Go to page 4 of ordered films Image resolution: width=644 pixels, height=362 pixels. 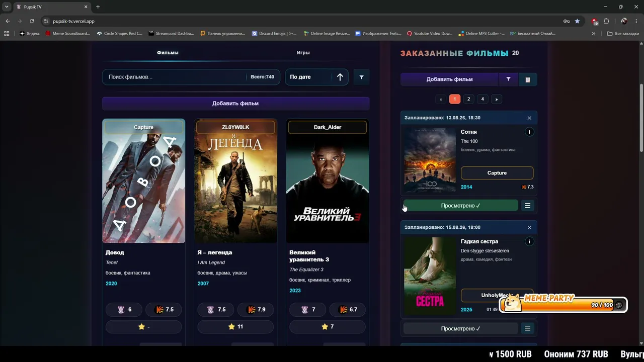click(482, 99)
